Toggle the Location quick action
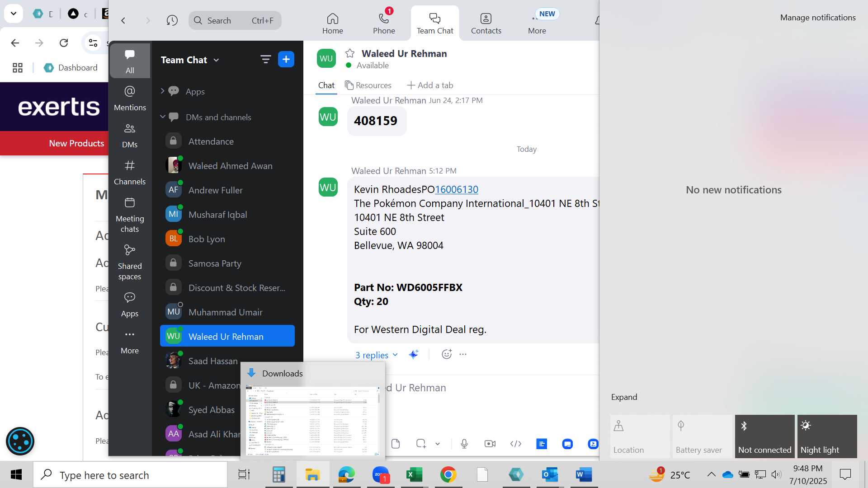Viewport: 868px width, 488px height. tap(640, 436)
